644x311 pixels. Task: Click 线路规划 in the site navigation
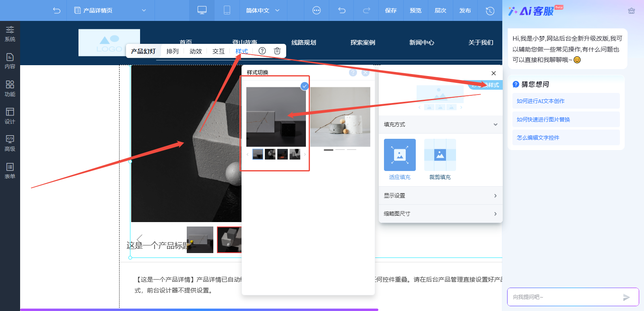tap(304, 42)
